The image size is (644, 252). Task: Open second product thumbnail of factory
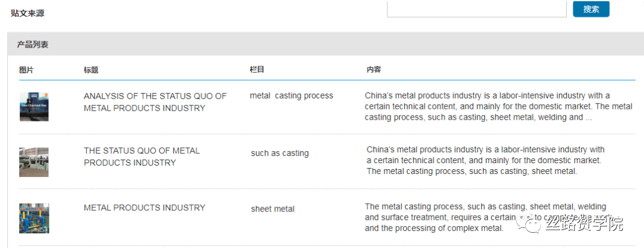tap(34, 162)
